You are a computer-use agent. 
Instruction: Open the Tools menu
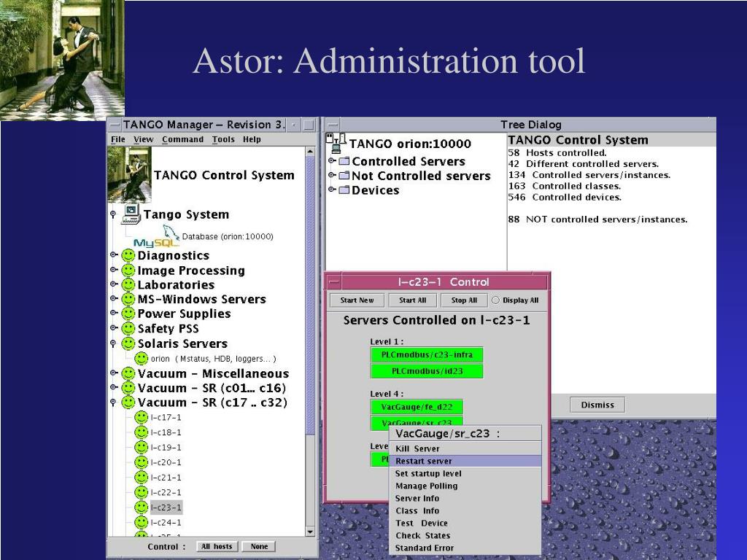coord(223,139)
